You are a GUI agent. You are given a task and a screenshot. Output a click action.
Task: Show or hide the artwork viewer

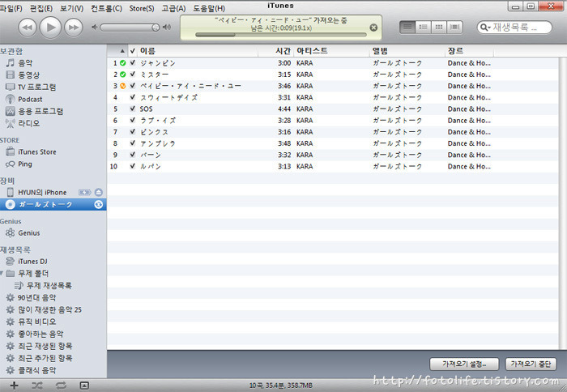(84, 386)
